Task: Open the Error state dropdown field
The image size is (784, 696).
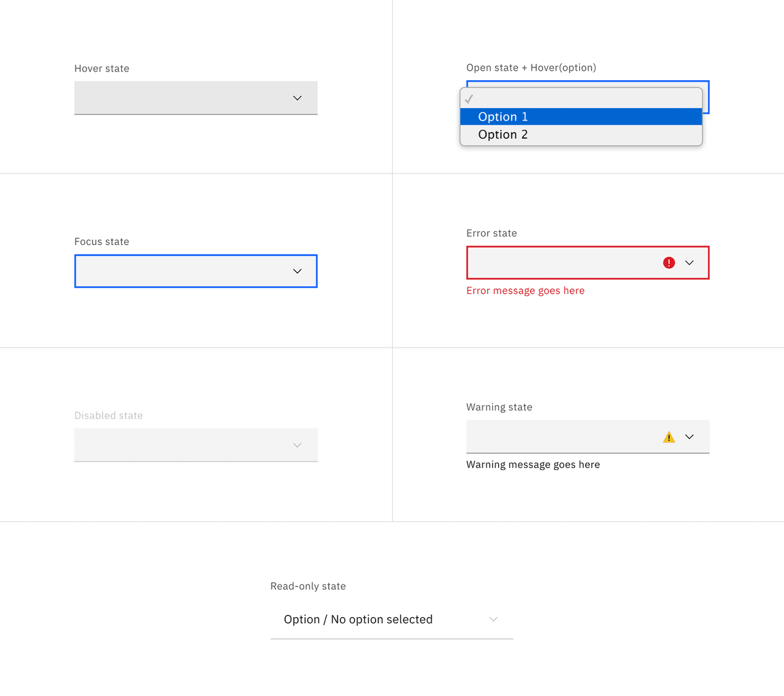Action: [x=587, y=263]
